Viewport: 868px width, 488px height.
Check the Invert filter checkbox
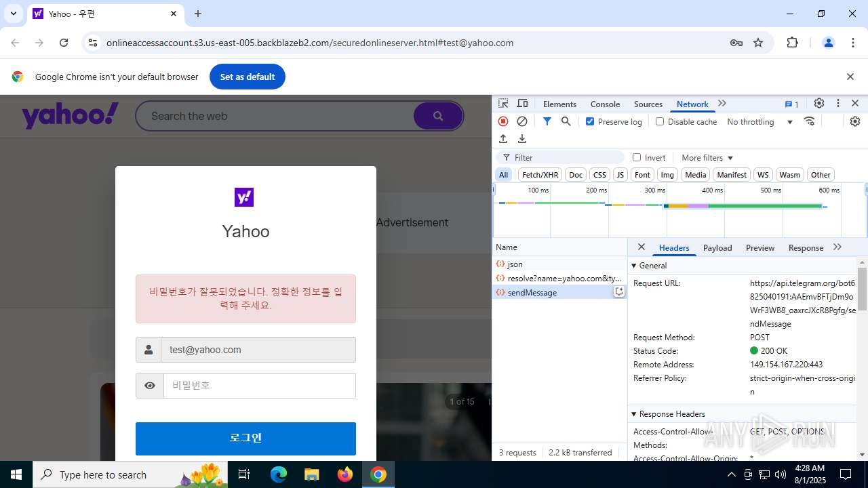[637, 157]
